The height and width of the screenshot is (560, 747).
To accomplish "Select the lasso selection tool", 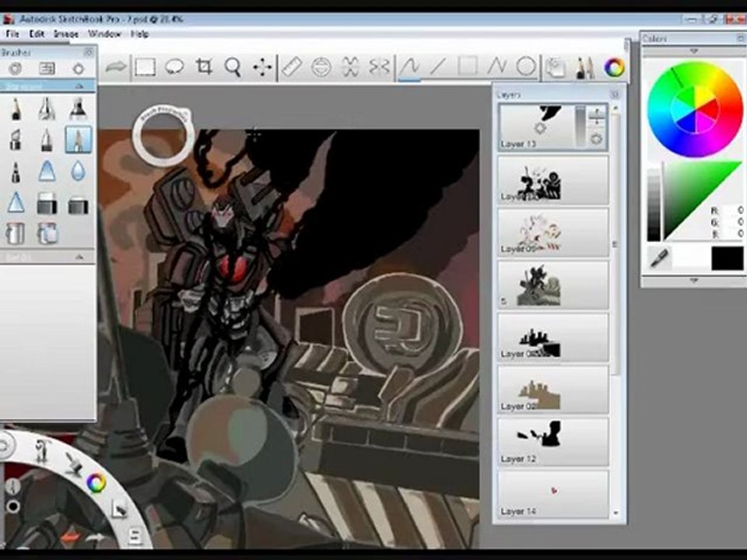I will click(x=174, y=67).
